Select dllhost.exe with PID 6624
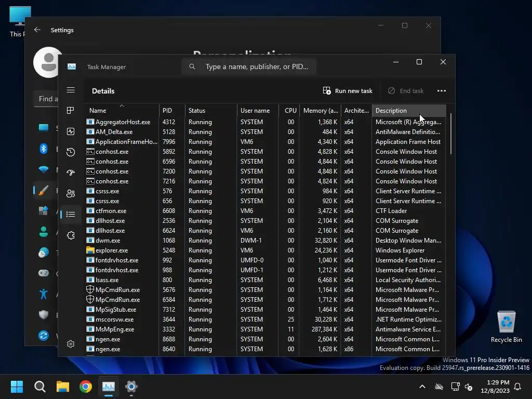 pyautogui.click(x=265, y=230)
